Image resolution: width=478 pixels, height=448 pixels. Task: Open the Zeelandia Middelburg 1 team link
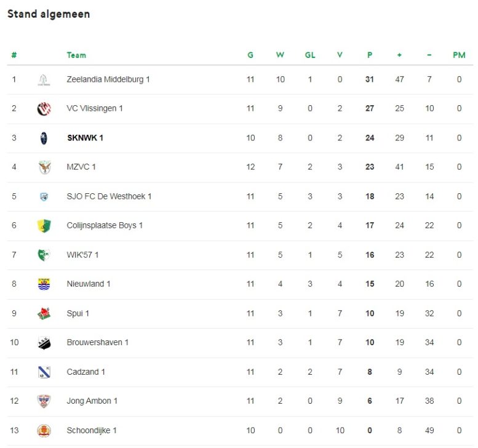(x=108, y=79)
